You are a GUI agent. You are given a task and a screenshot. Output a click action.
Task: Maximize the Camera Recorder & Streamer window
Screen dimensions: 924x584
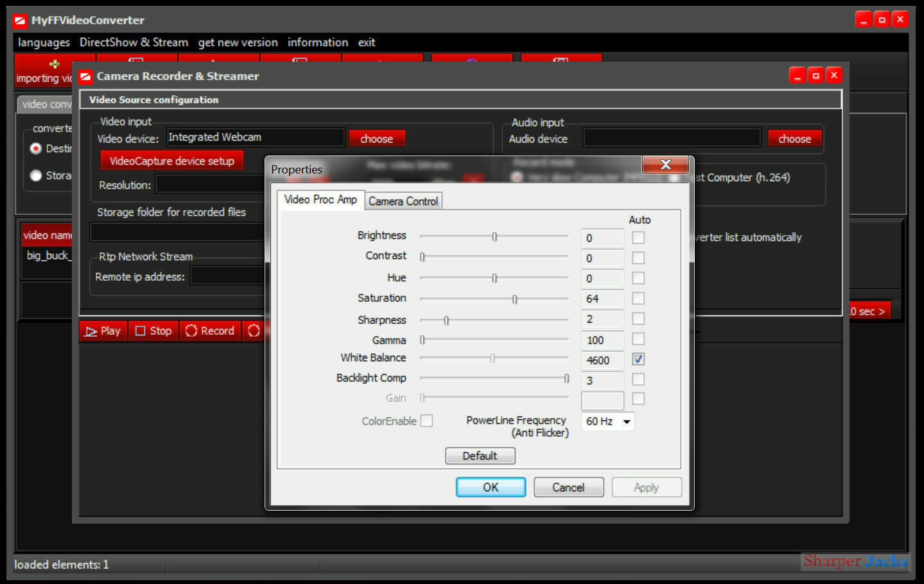[815, 75]
